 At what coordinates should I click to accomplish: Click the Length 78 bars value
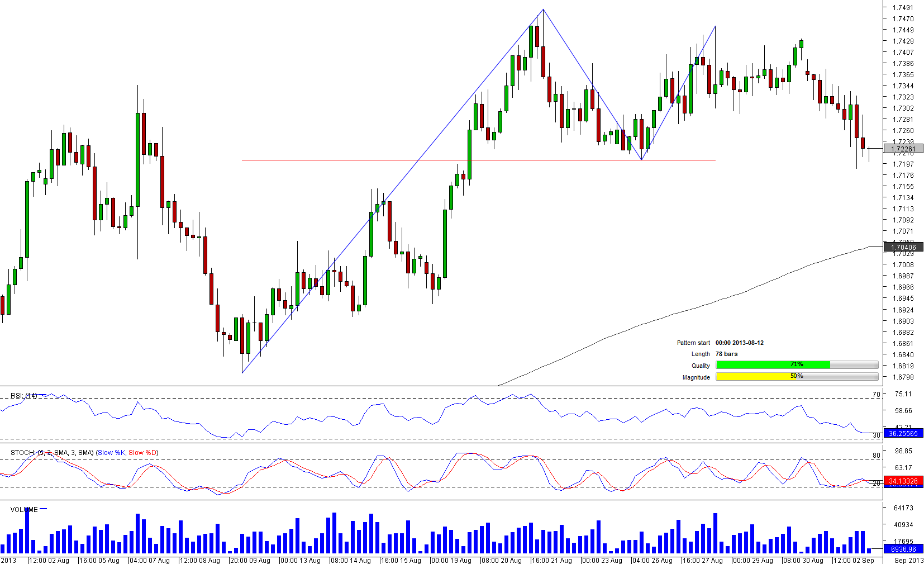click(x=727, y=354)
